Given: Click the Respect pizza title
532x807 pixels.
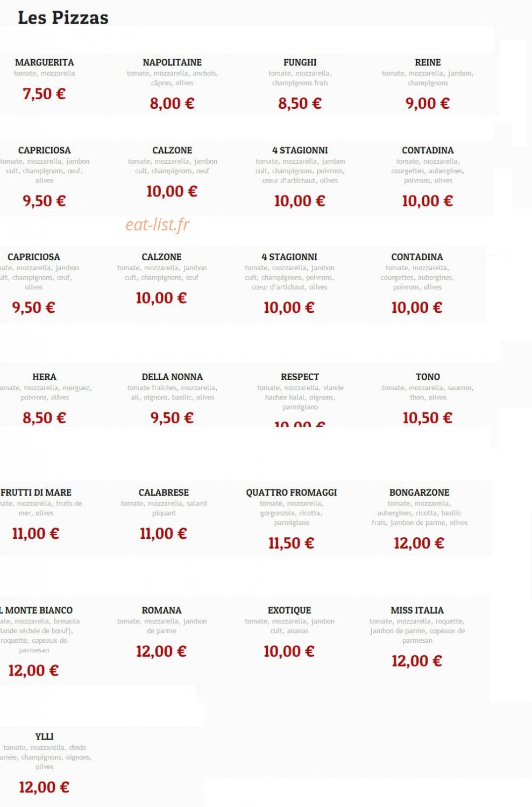Looking at the screenshot, I should 300,377.
